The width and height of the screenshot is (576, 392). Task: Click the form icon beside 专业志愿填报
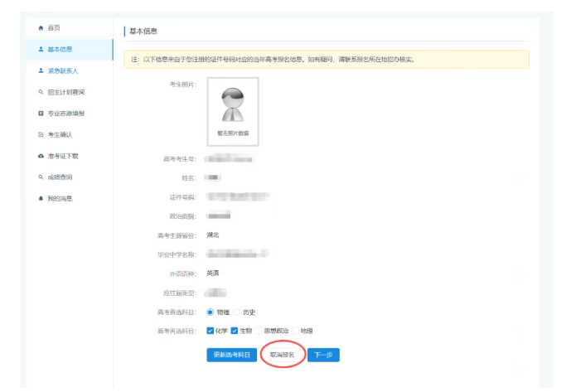[x=41, y=114]
